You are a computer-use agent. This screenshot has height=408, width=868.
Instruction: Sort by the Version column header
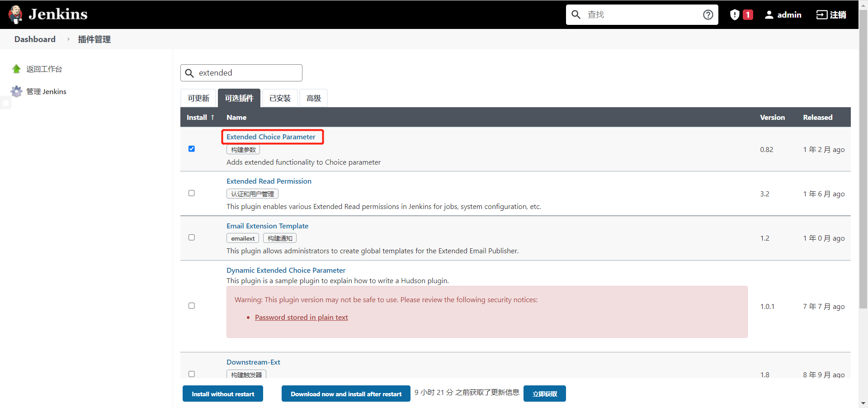[772, 117]
